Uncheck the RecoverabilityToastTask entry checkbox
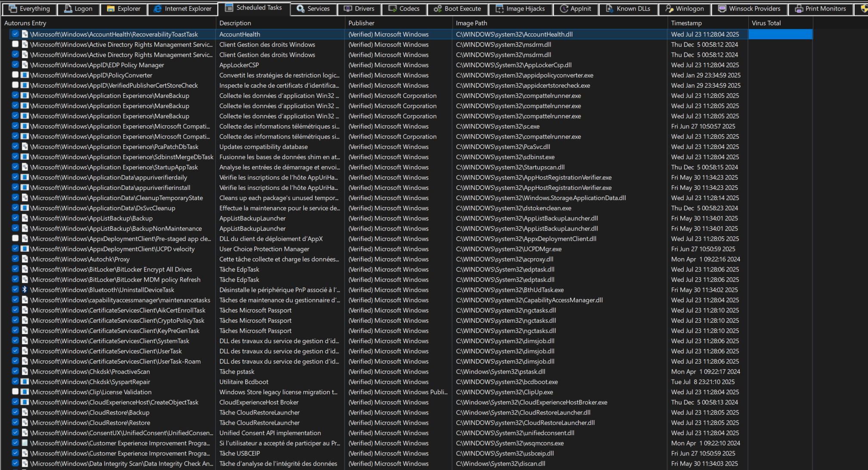Image resolution: width=868 pixels, height=470 pixels. pos(15,34)
